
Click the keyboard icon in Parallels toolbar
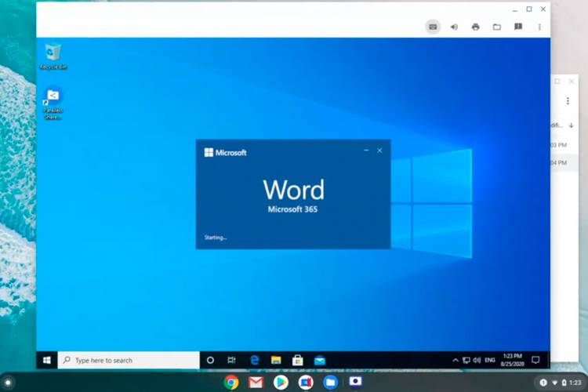click(x=433, y=27)
